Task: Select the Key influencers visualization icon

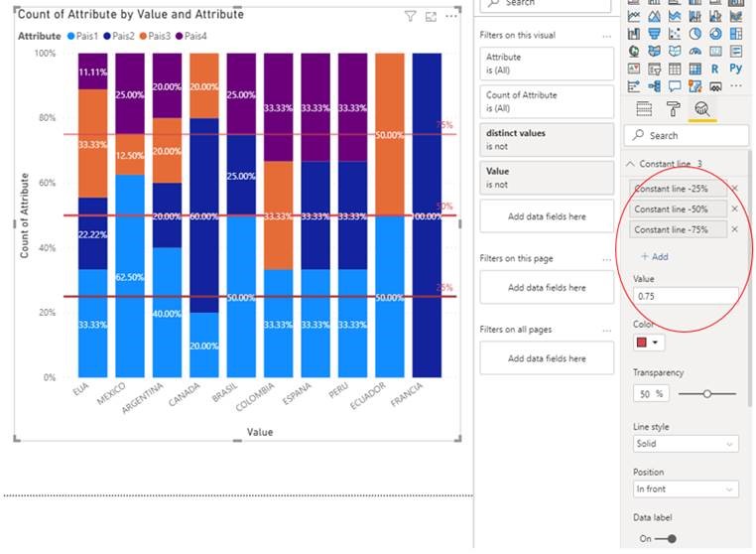Action: coord(634,86)
